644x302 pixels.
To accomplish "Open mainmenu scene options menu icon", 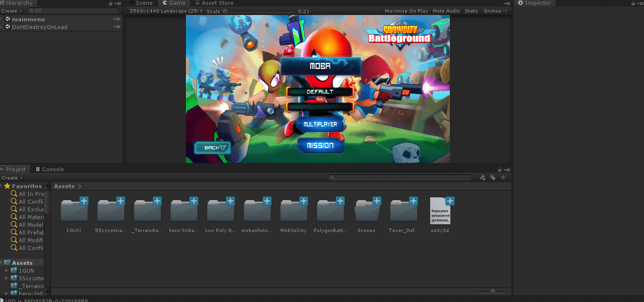I will click(x=117, y=19).
